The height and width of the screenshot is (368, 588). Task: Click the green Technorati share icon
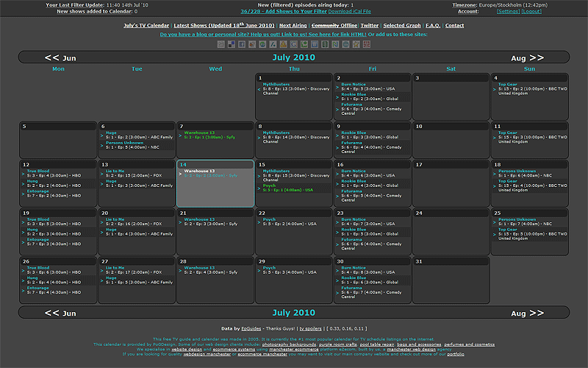(x=304, y=44)
